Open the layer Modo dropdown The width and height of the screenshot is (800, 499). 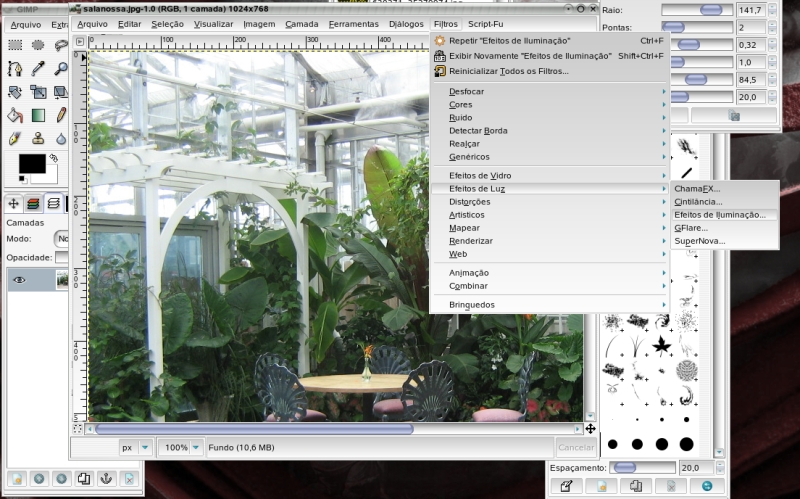tap(61, 238)
